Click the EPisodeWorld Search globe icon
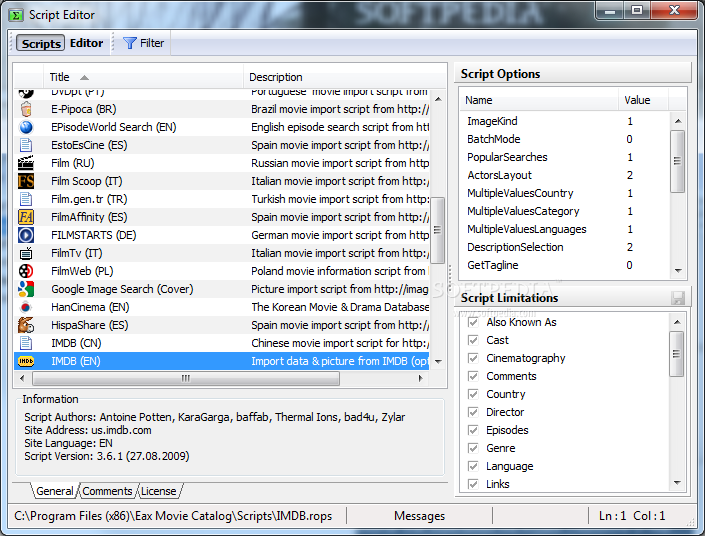 click(26, 127)
